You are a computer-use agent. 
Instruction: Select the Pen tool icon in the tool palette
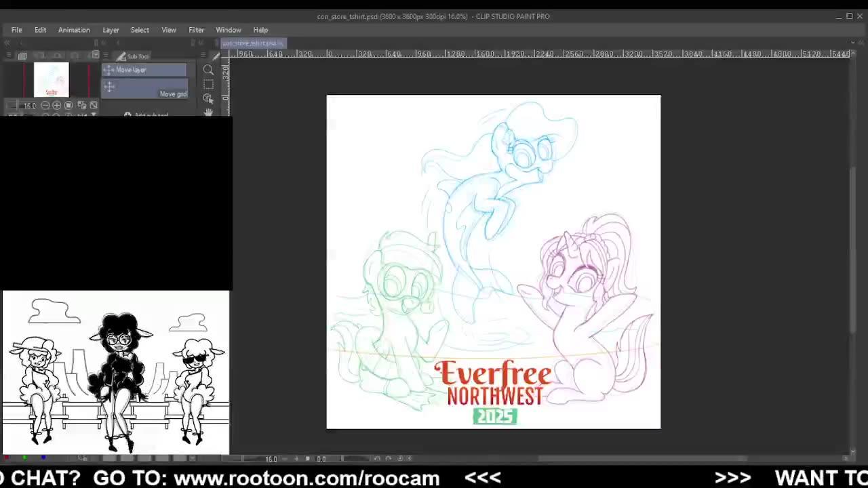tap(216, 56)
